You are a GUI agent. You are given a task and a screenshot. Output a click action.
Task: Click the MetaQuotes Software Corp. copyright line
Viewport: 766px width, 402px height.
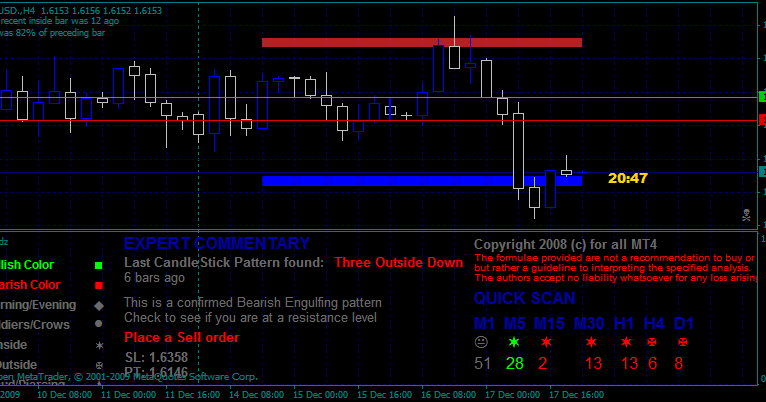coord(128,377)
